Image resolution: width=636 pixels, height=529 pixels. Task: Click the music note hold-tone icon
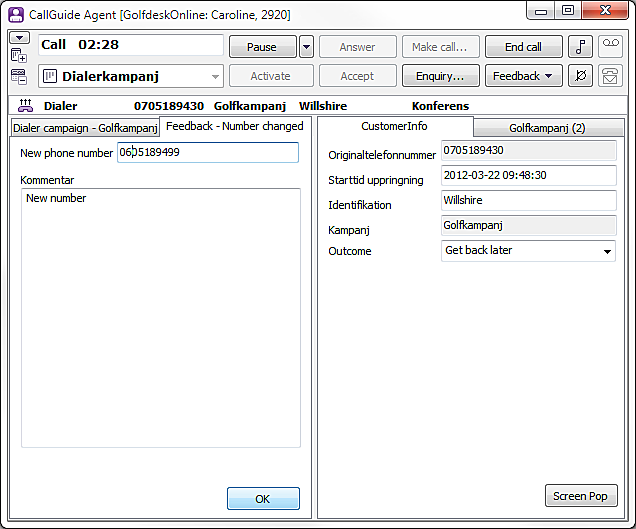[x=581, y=47]
